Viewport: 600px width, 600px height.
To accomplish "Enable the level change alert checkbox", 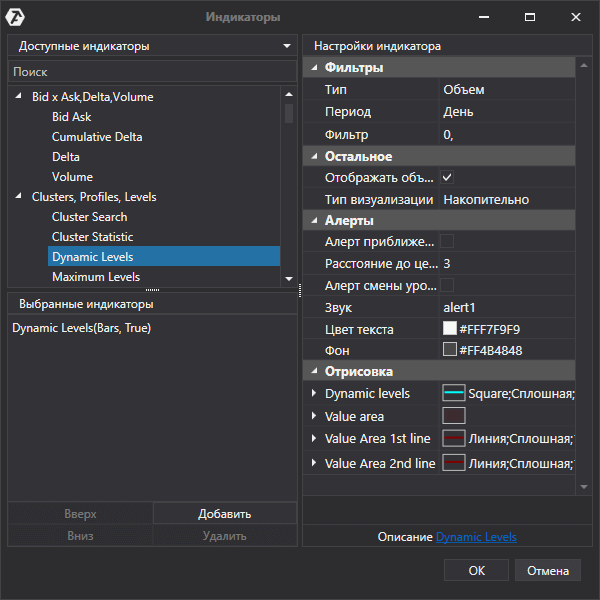I will pos(447,285).
